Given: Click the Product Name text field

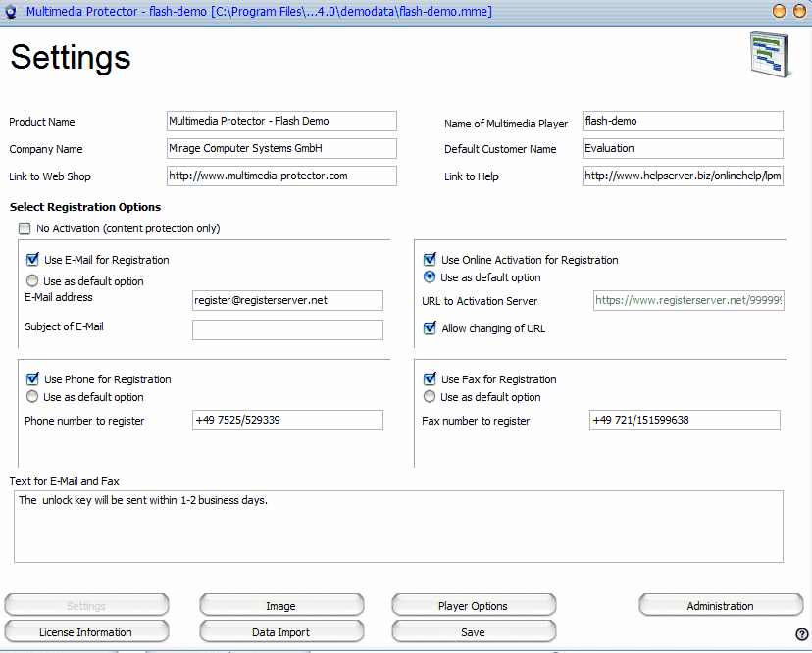Looking at the screenshot, I should click(x=281, y=121).
